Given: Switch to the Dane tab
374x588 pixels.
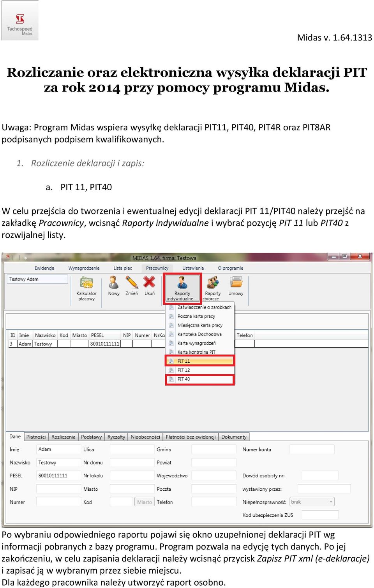Looking at the screenshot, I should pyautogui.click(x=15, y=437).
